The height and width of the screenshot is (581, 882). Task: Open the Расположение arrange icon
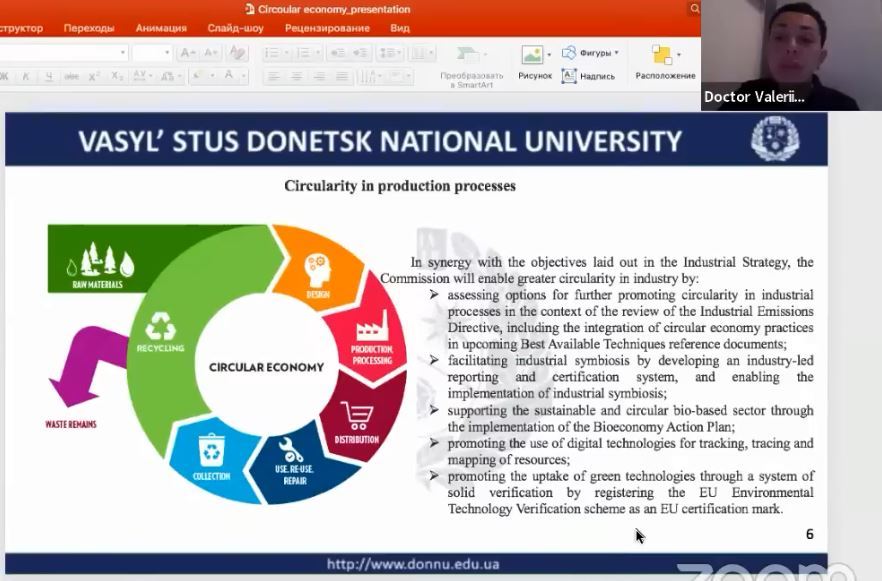tap(662, 55)
